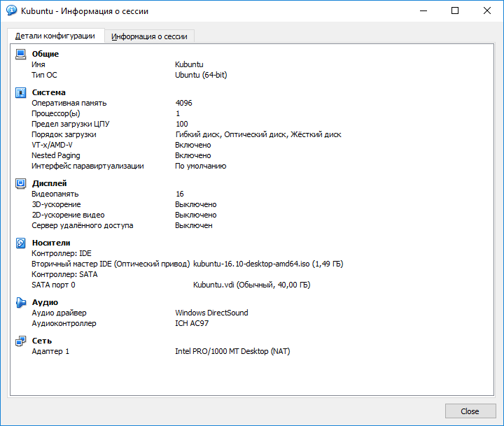The width and height of the screenshot is (504, 426).
Task: Click the Intel PRO/1000 MT Desktop (NAT) value
Action: coord(232,351)
